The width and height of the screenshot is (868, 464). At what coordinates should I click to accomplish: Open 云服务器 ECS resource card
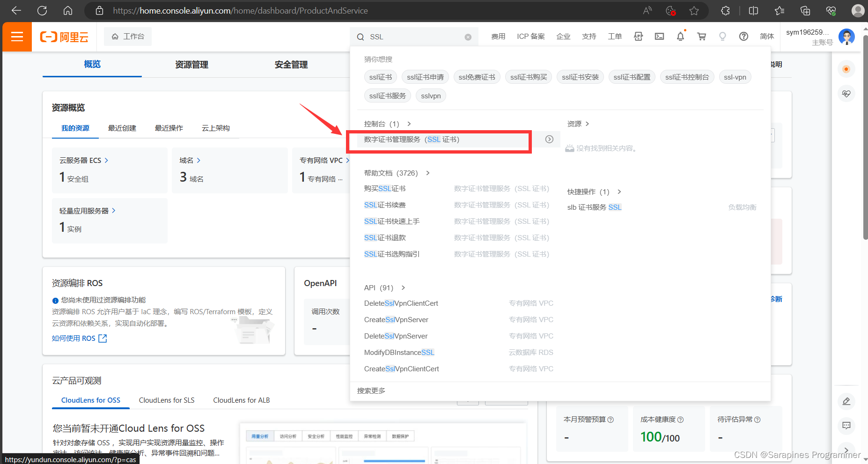[x=110, y=170]
